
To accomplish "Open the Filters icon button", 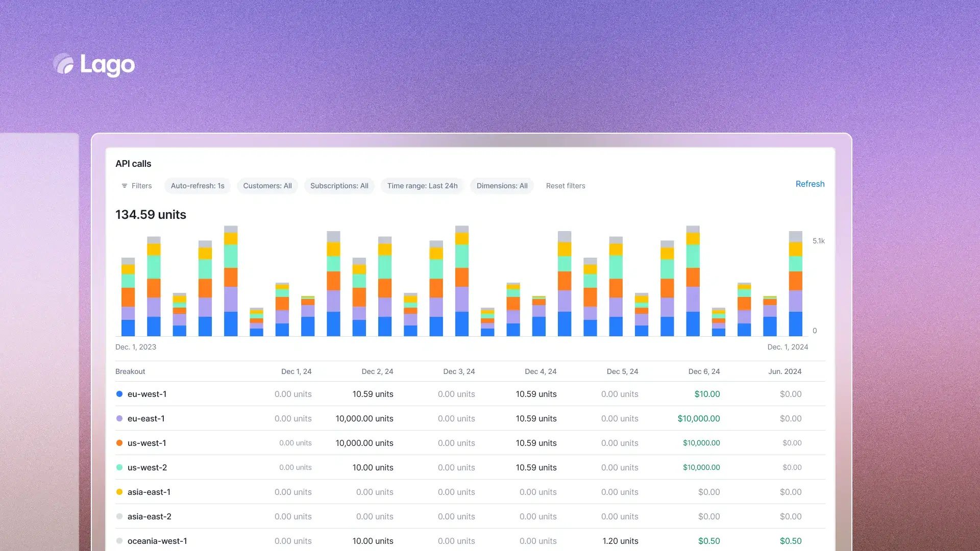I will (x=137, y=186).
